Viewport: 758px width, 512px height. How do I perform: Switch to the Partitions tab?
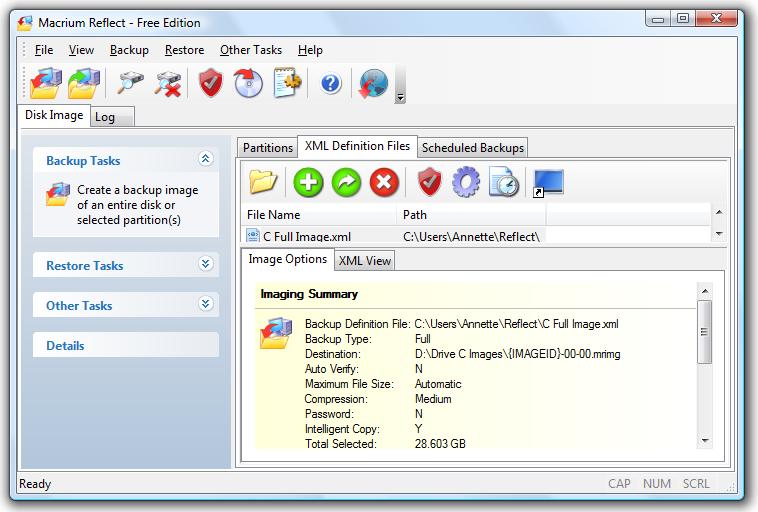(268, 147)
